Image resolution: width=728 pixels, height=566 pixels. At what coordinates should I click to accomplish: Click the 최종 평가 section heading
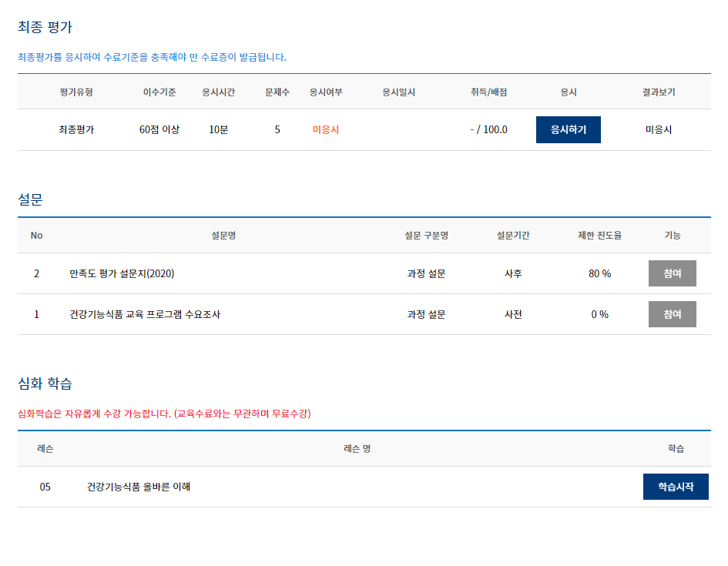coord(45,27)
